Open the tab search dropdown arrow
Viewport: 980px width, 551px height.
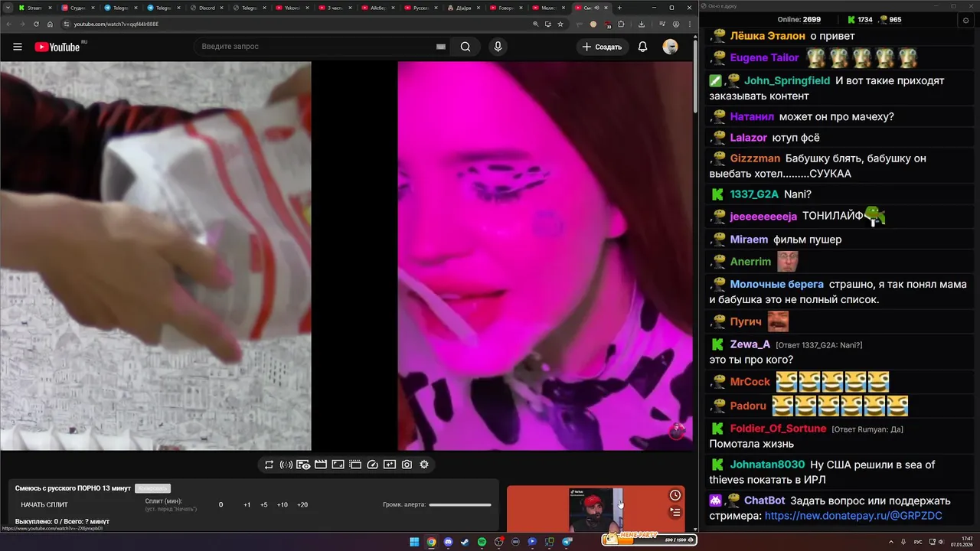(x=8, y=8)
